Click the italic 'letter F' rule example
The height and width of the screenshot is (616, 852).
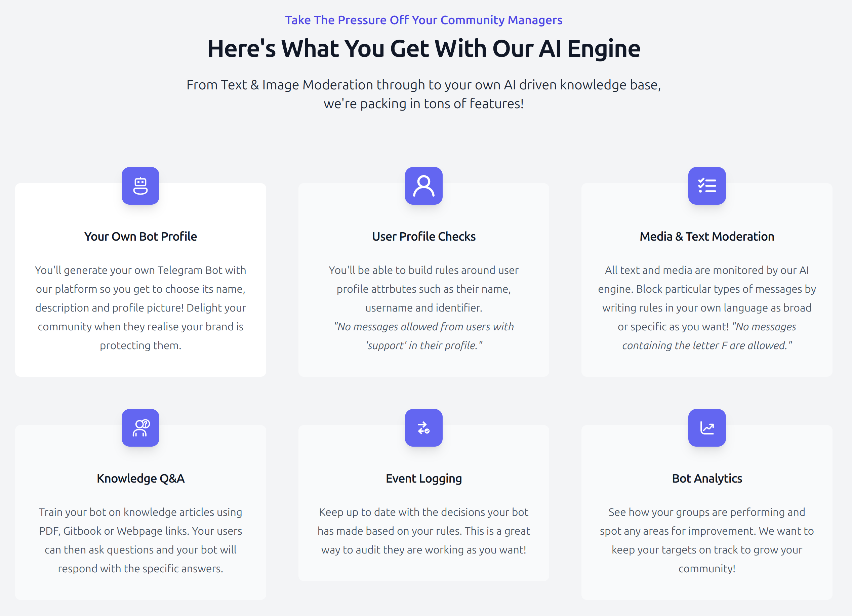pos(706,345)
